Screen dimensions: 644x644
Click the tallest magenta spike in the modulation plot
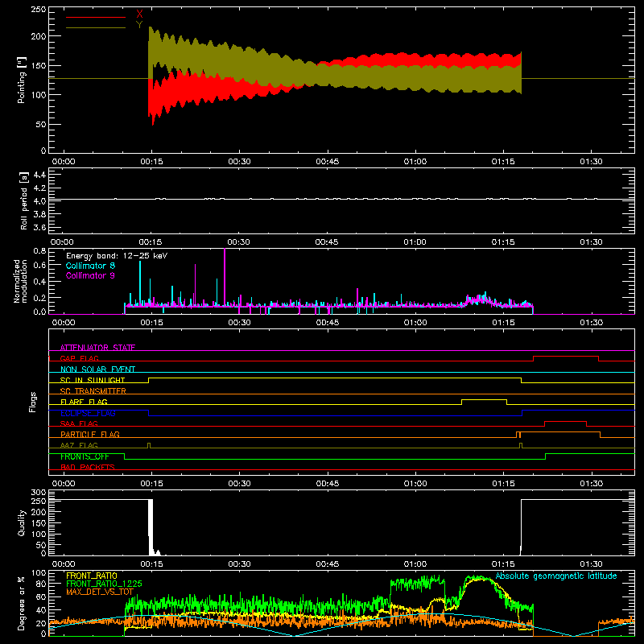click(225, 277)
